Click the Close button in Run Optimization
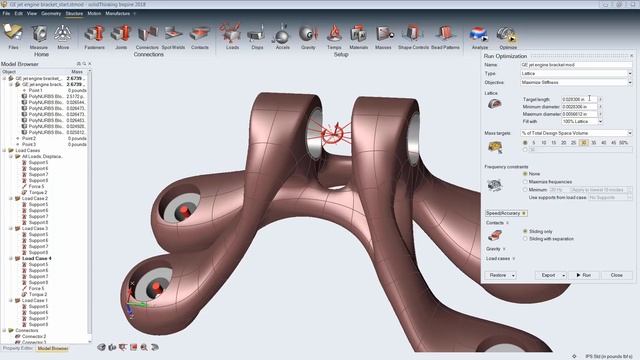This screenshot has width=640, height=360. click(616, 276)
